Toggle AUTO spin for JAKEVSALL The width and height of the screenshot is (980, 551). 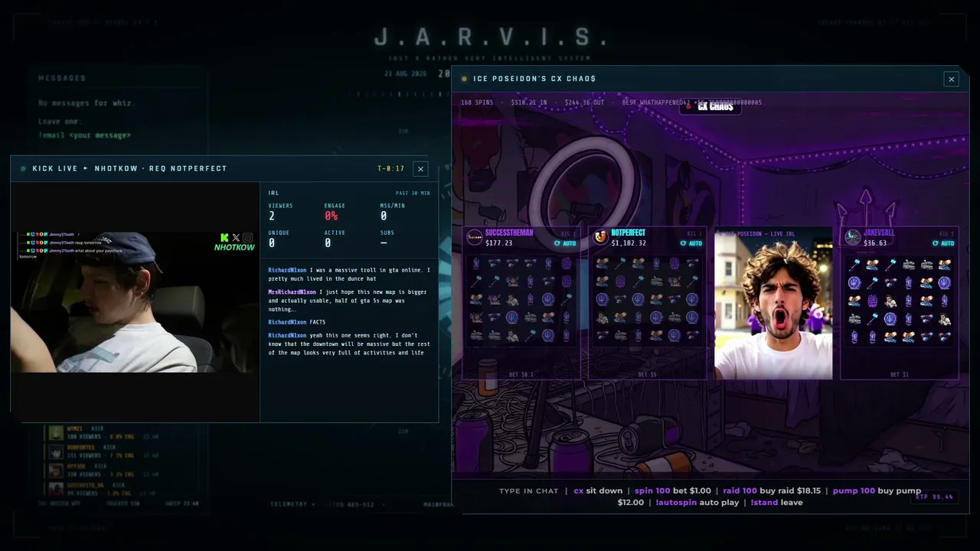pyautogui.click(x=943, y=243)
